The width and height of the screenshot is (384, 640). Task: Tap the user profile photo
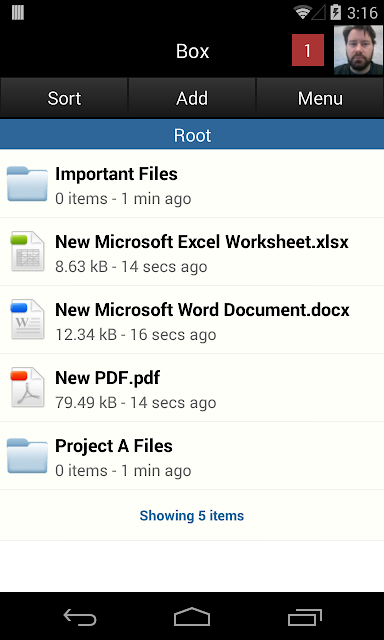358,50
